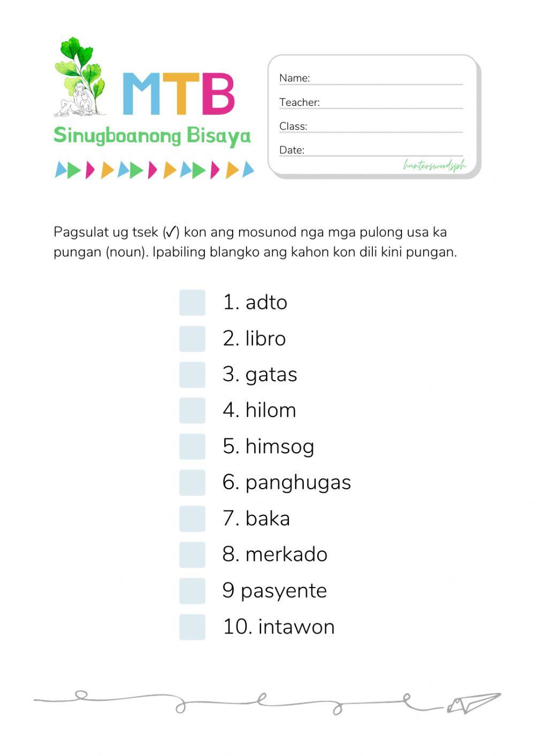Click the pink letter B in MTB
Image resolution: width=535 pixels, height=756 pixels.
(218, 94)
